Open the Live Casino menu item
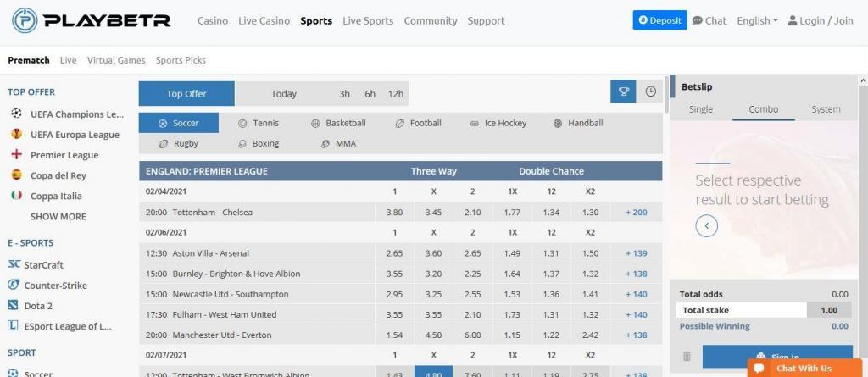 pos(264,20)
